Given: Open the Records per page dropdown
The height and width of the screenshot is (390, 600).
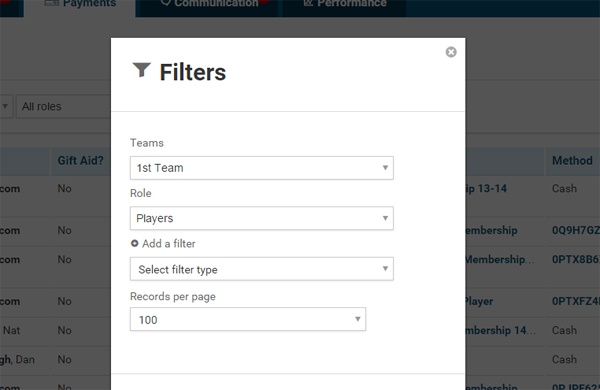Looking at the screenshot, I should pyautogui.click(x=248, y=319).
